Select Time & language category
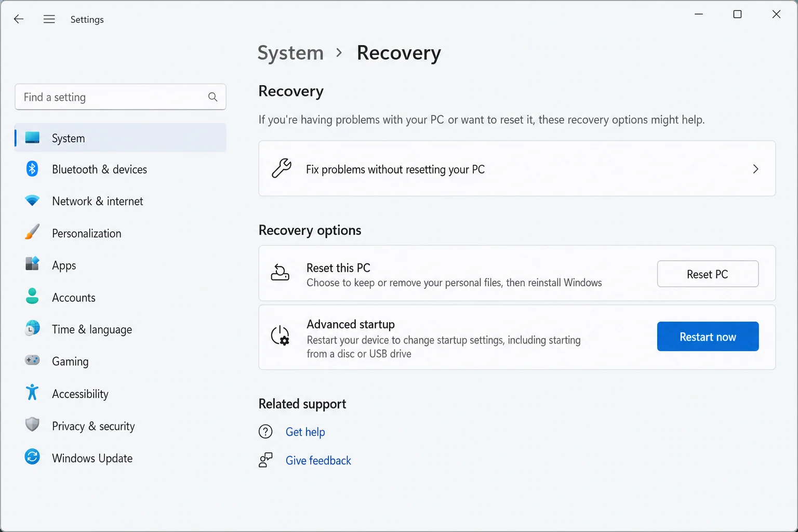The image size is (798, 532). [x=121, y=329]
